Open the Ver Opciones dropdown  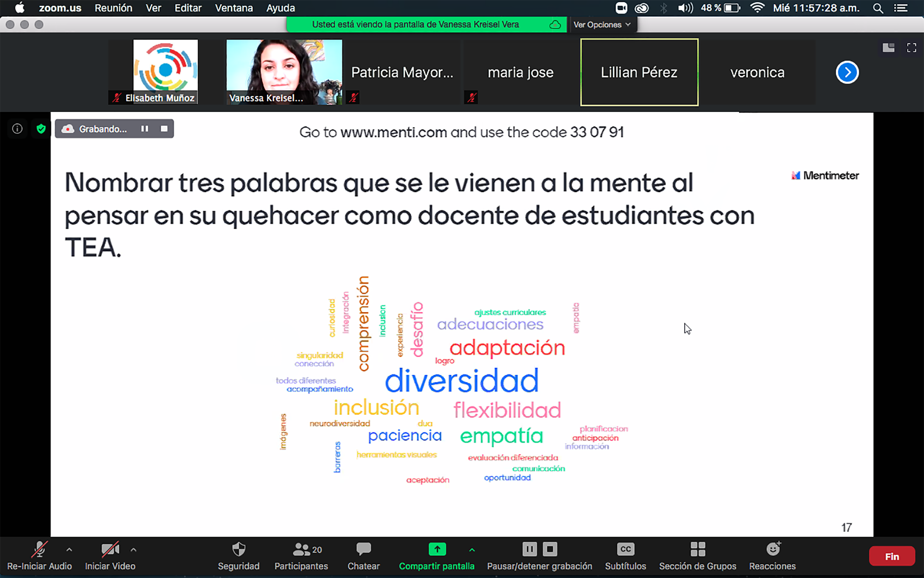[x=602, y=25]
